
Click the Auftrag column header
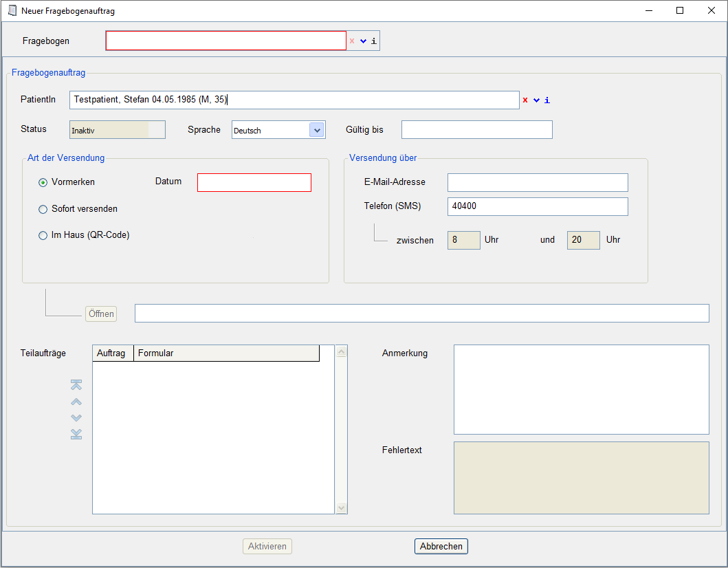[112, 353]
